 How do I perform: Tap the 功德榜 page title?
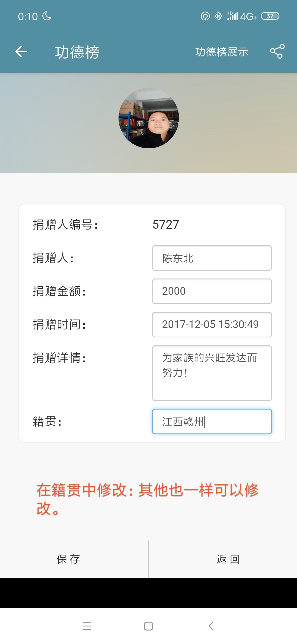tap(77, 52)
